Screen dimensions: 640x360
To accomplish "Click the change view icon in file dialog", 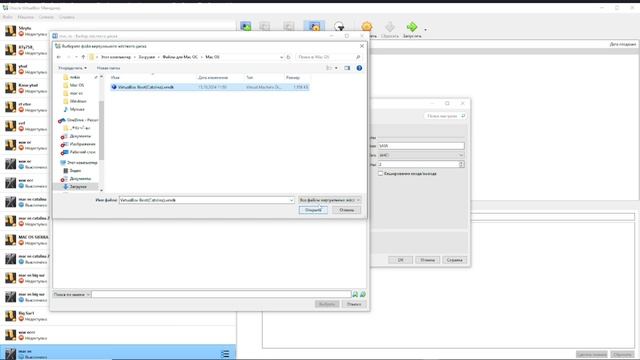I will 329,68.
